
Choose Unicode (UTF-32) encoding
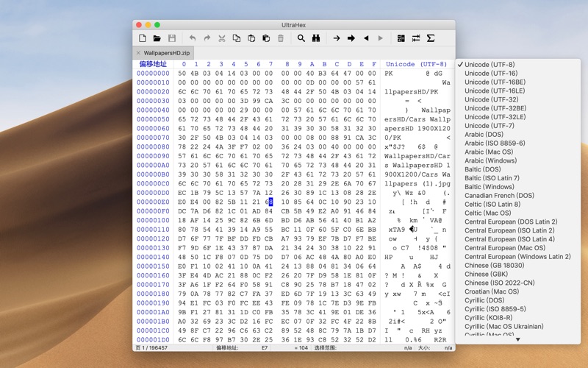click(491, 99)
